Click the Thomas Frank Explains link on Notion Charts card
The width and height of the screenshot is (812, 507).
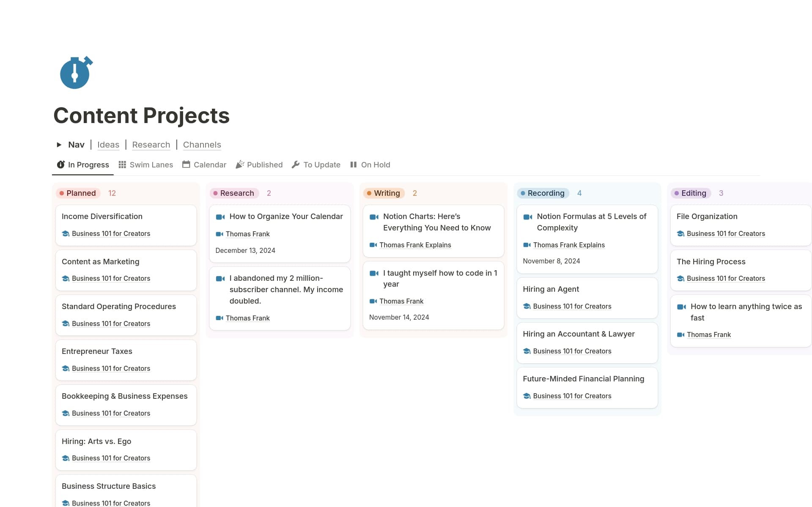(415, 245)
